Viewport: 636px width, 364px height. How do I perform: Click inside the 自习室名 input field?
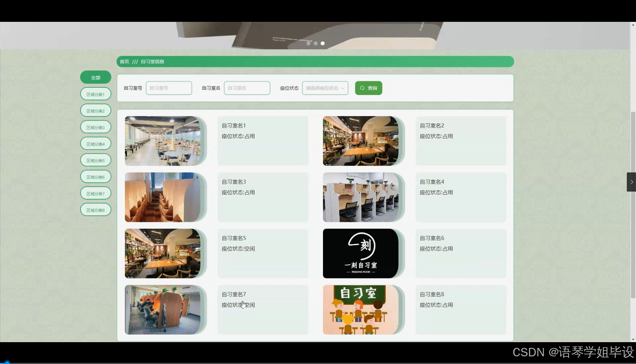click(x=247, y=88)
